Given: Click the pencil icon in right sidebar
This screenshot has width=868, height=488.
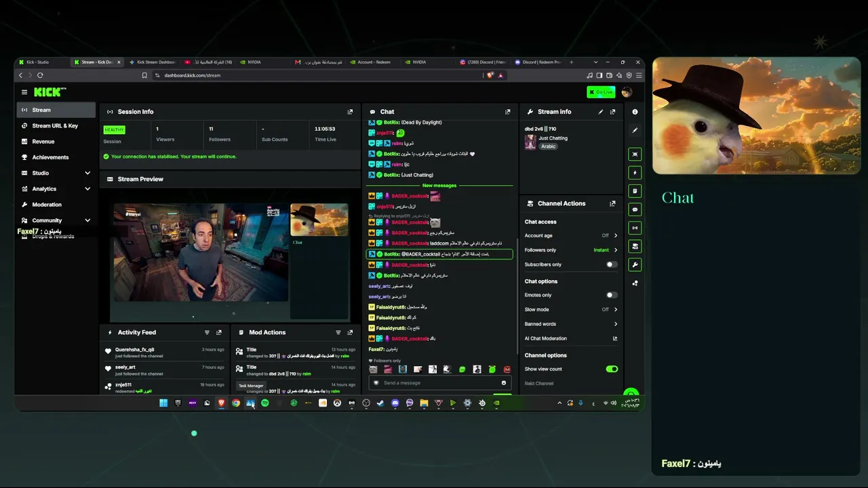Looking at the screenshot, I should [635, 130].
